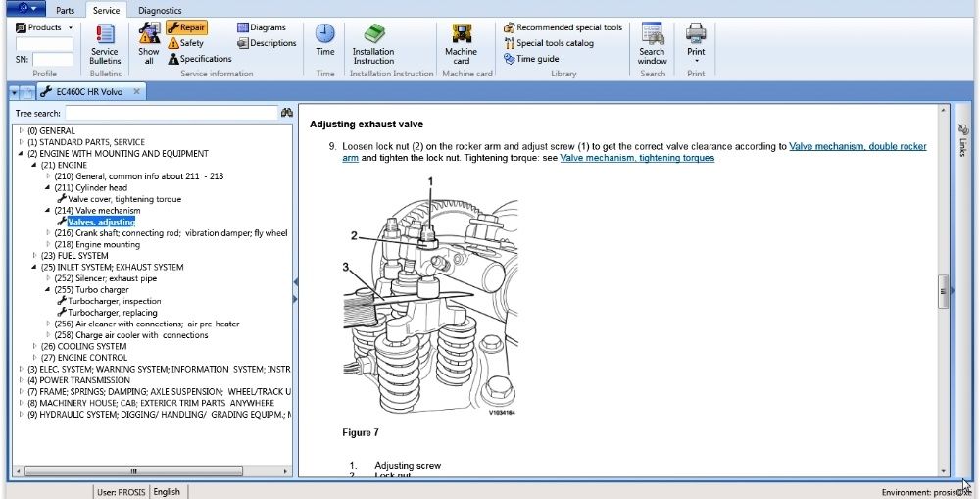This screenshot has height=499, width=980.
Task: Click the tree horizontal scrollbar thumb
Action: click(x=133, y=471)
